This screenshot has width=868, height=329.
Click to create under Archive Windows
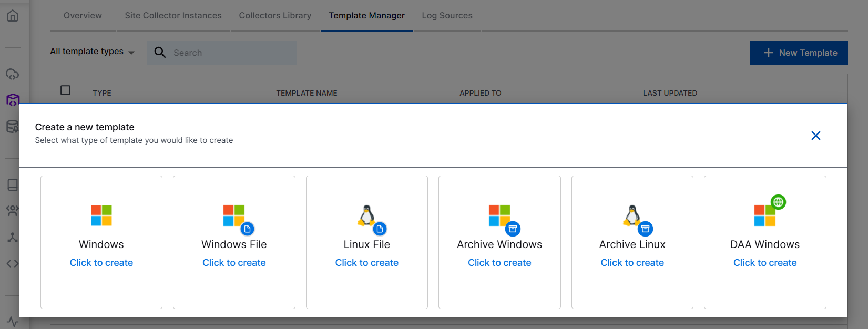499,263
